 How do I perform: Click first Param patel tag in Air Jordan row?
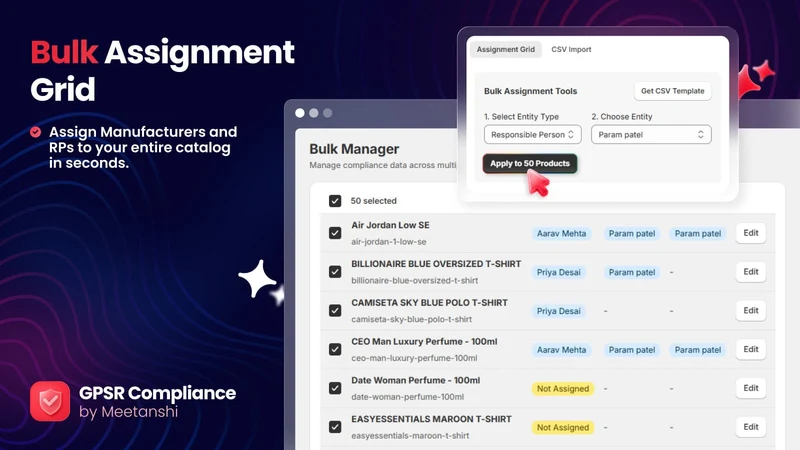[632, 234]
